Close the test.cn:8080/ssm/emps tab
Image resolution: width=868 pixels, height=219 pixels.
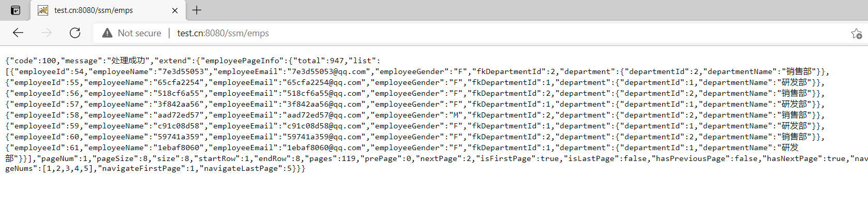click(x=175, y=10)
